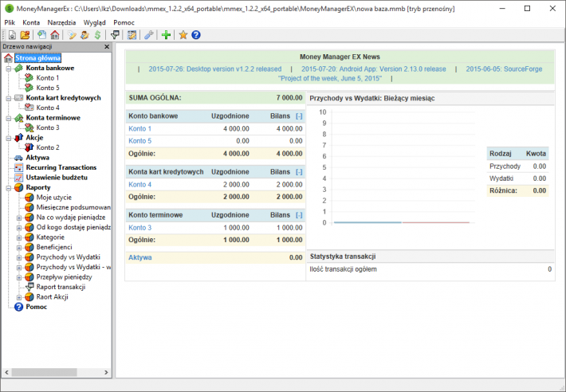The height and width of the screenshot is (392, 566).
Task: Click the transaction report filter icon in toolbar
Action: [115, 35]
